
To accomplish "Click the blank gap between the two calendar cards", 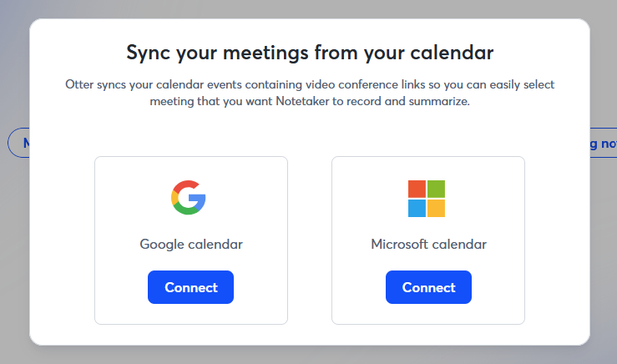I will 310,240.
